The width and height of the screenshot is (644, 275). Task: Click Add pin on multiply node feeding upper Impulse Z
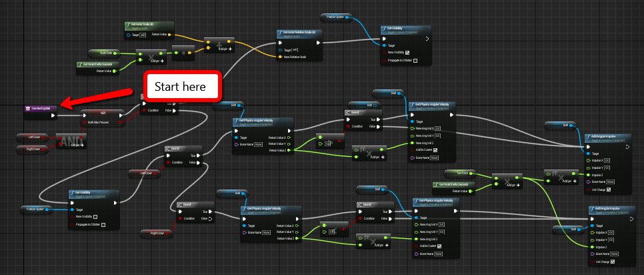tap(569, 181)
